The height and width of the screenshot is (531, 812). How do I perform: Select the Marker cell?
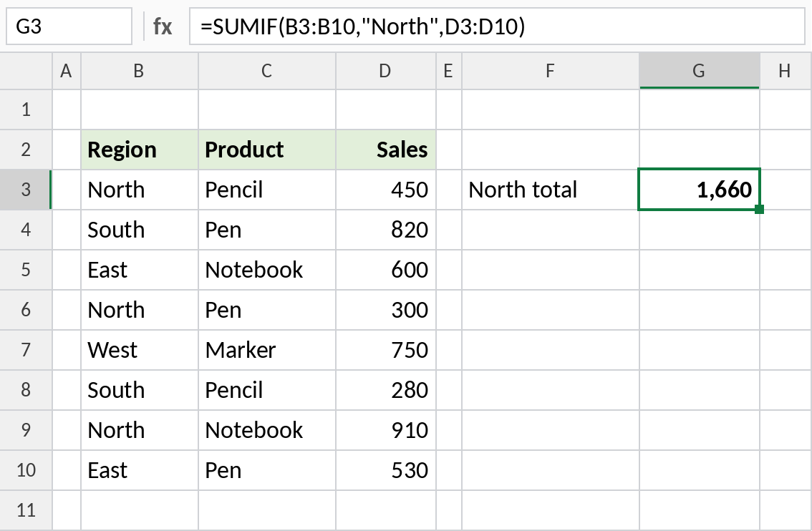click(x=266, y=350)
